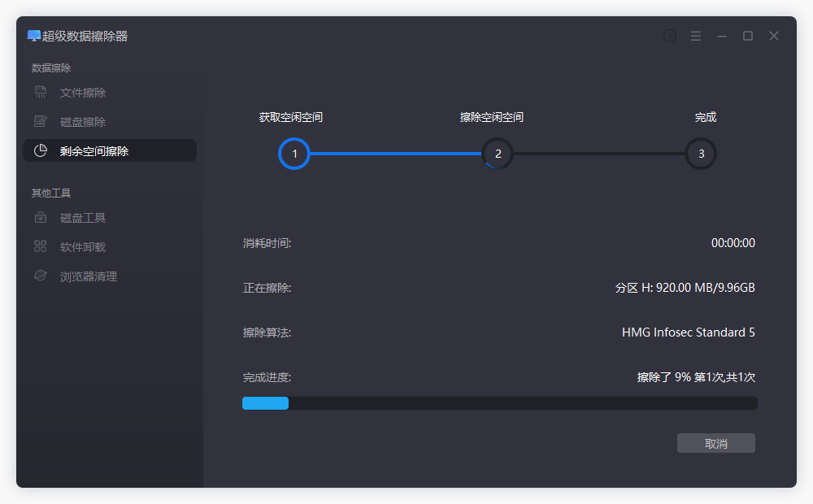
Task: Select the 文件擦除 shredder icon
Action: [39, 92]
